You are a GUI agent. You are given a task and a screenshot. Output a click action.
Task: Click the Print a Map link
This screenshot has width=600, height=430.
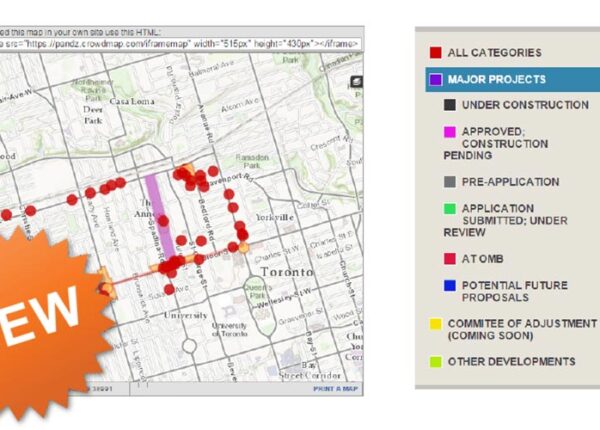[337, 388]
